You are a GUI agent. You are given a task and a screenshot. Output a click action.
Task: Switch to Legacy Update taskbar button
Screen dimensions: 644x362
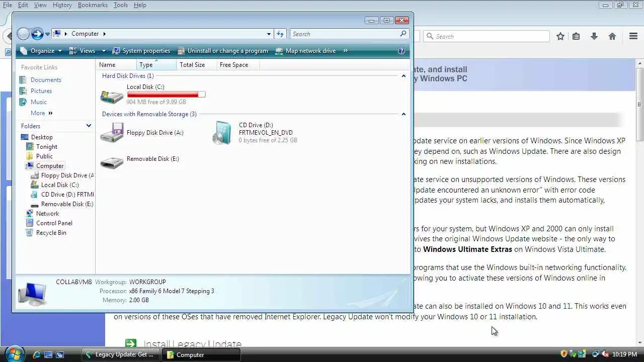pyautogui.click(x=121, y=354)
